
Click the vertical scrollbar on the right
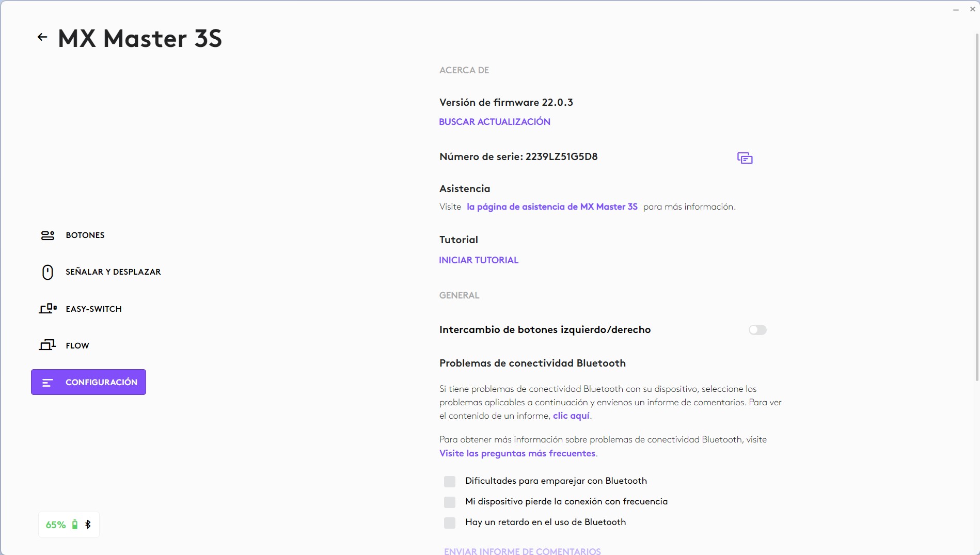pos(976,207)
